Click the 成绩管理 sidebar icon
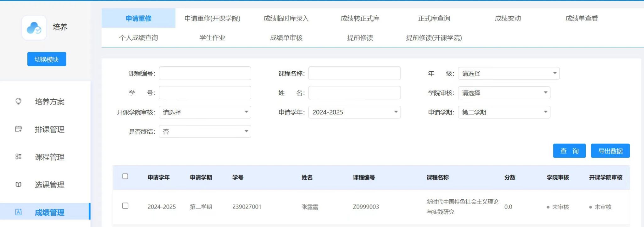Image resolution: width=644 pixels, height=227 pixels. (x=19, y=212)
